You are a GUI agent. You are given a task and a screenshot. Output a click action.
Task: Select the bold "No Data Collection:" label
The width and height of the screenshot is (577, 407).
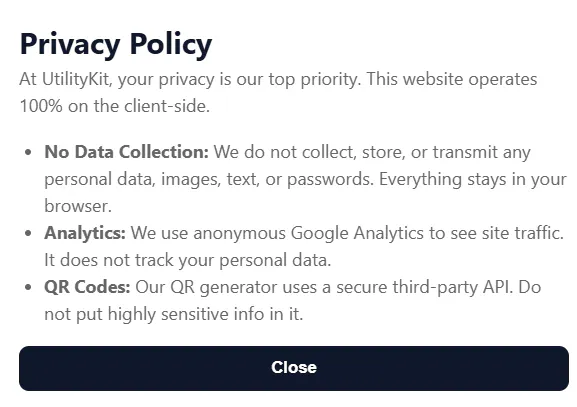coord(126,152)
